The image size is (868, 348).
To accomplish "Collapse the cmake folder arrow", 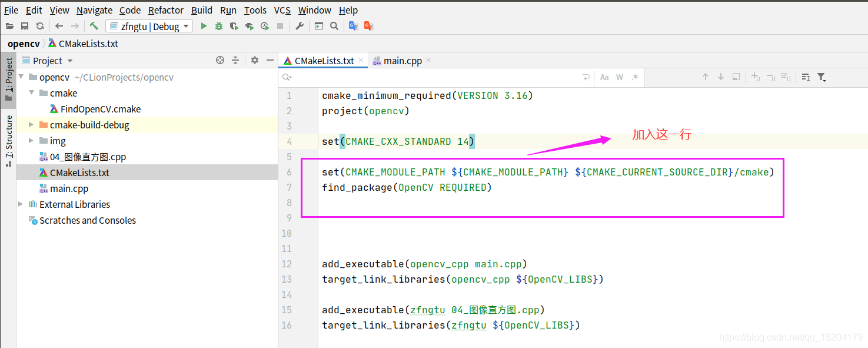I will pyautogui.click(x=32, y=93).
